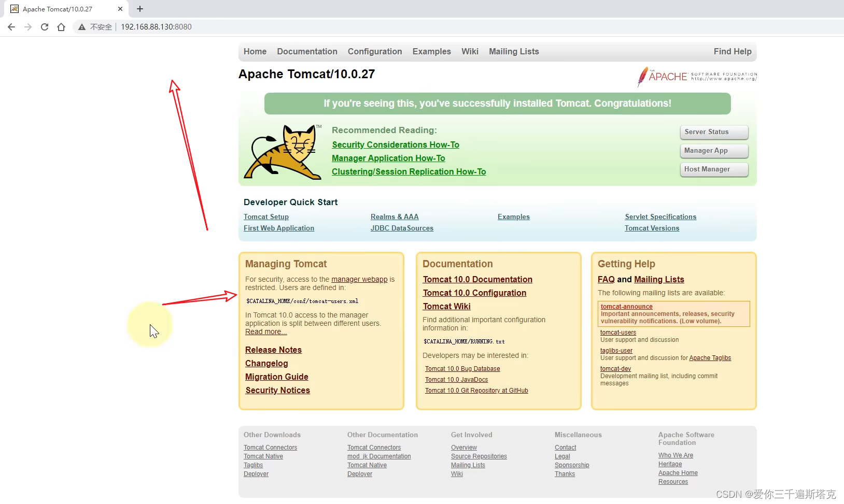This screenshot has height=504, width=844.
Task: Open the Migration Guide link
Action: coord(277,377)
